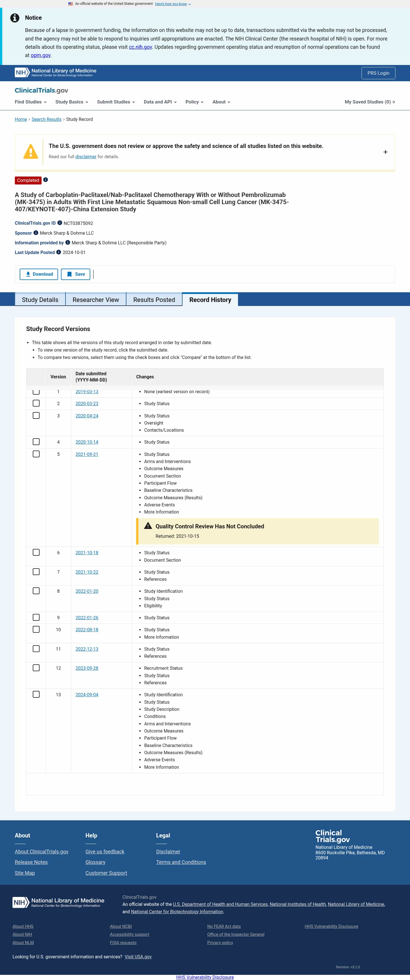Expand the Data and API menu
Image resolution: width=410 pixels, height=980 pixels.
click(160, 102)
